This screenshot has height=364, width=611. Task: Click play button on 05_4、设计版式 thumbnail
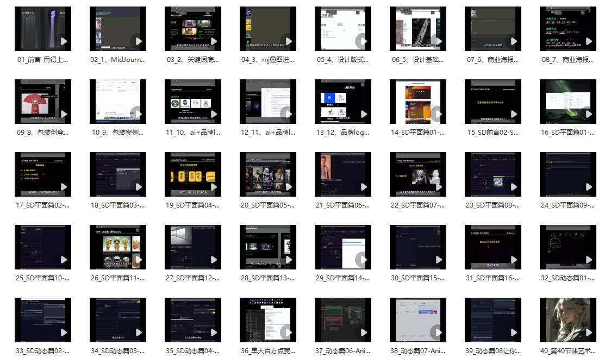click(361, 41)
